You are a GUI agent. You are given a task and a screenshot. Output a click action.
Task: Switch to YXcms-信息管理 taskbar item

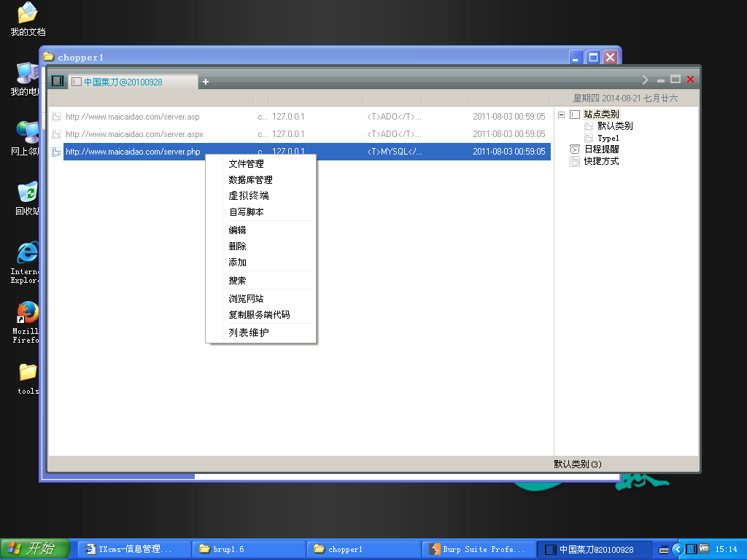click(x=134, y=549)
